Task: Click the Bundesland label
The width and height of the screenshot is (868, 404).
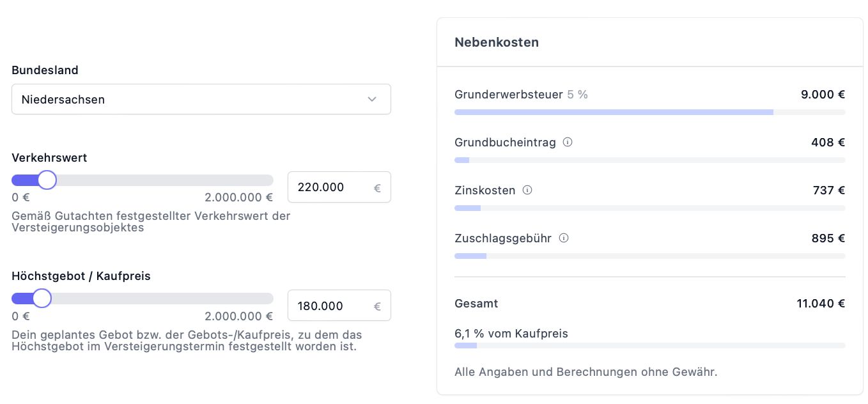Action: click(x=45, y=70)
